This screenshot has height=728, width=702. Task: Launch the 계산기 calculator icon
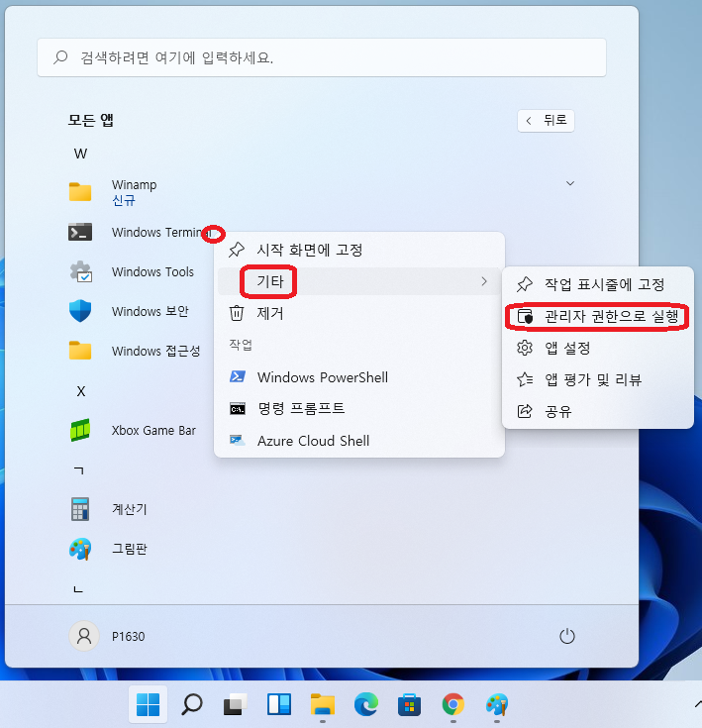(80, 509)
